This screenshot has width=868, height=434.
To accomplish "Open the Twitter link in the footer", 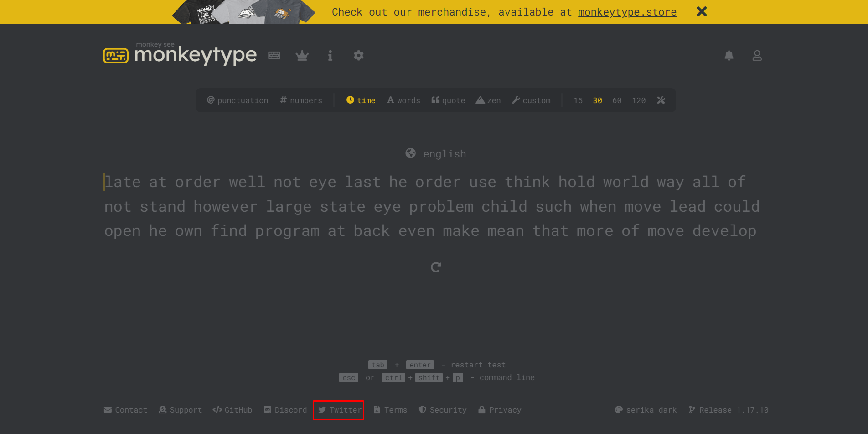I will (x=339, y=410).
